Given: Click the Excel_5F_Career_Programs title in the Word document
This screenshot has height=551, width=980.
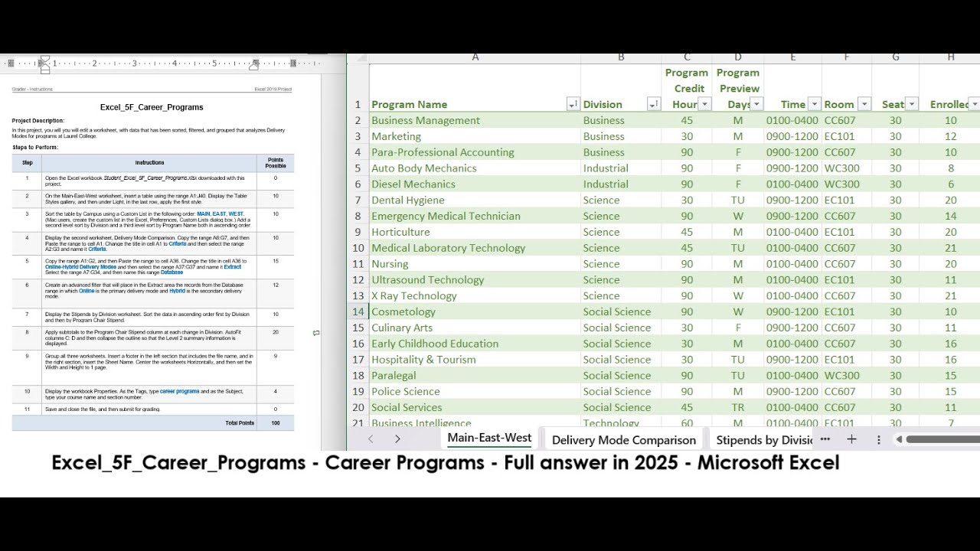Looking at the screenshot, I should 152,107.
